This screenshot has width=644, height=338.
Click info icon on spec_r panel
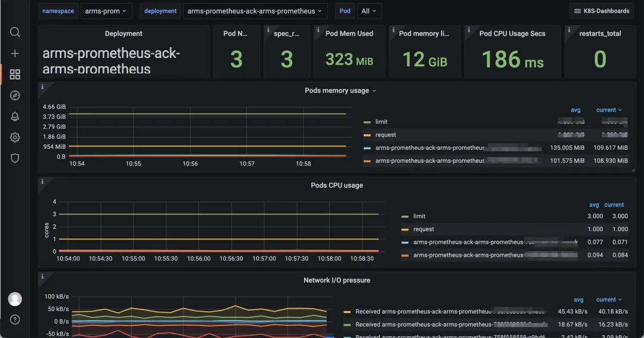(x=268, y=30)
